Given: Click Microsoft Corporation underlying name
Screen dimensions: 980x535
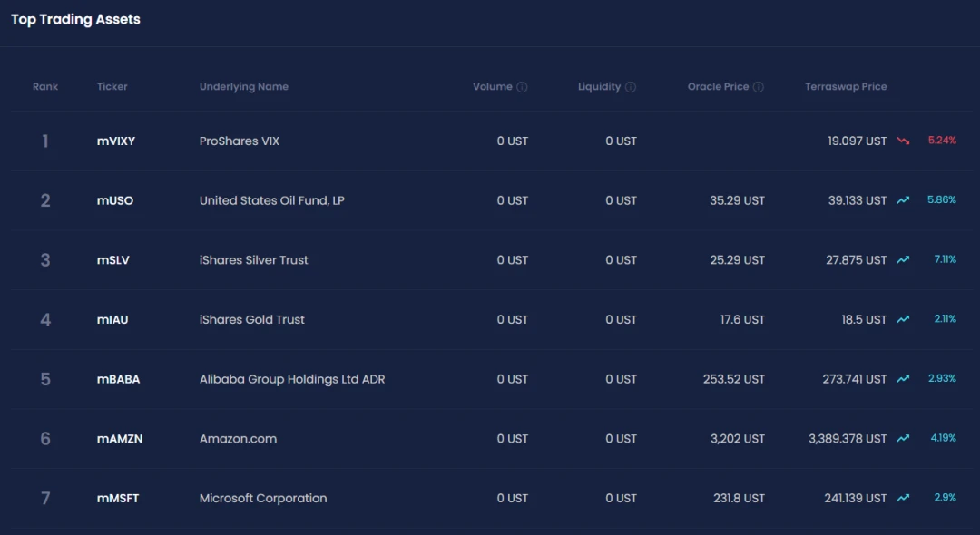Looking at the screenshot, I should (263, 498).
